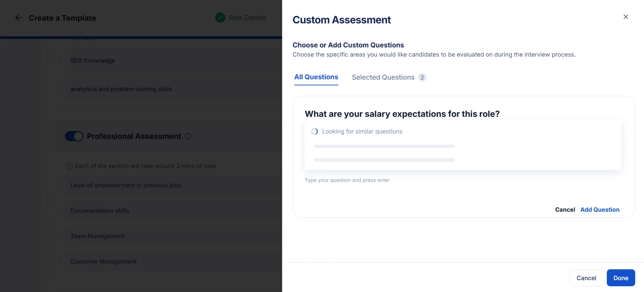Image resolution: width=644 pixels, height=292 pixels.
Task: Click Cancel next to Add Question
Action: tap(565, 210)
